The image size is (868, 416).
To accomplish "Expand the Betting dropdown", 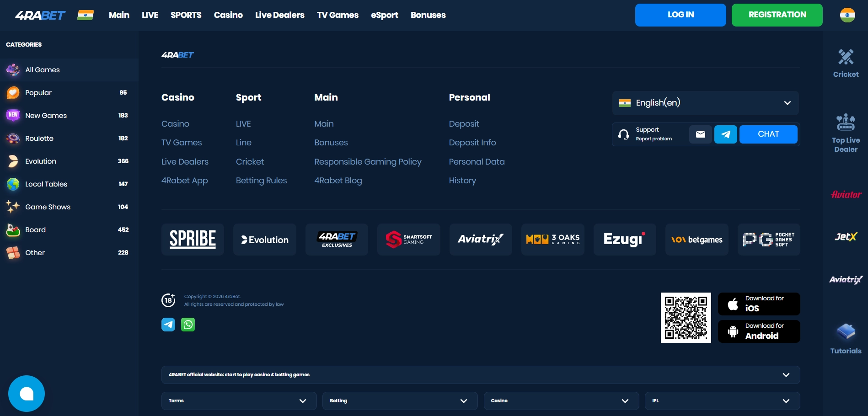I will (400, 401).
